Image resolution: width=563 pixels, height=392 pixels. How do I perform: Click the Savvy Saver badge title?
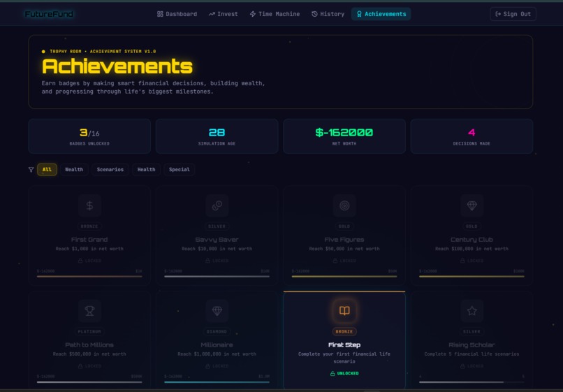tap(217, 240)
